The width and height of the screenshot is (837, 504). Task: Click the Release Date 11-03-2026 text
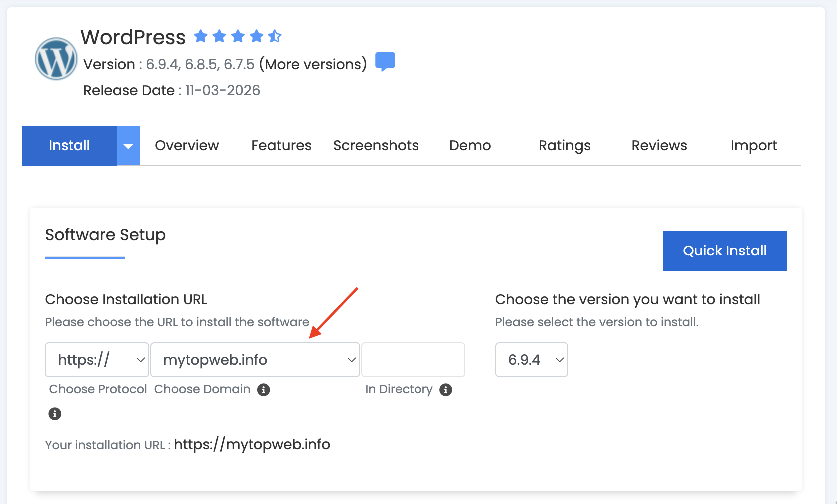[x=172, y=90]
